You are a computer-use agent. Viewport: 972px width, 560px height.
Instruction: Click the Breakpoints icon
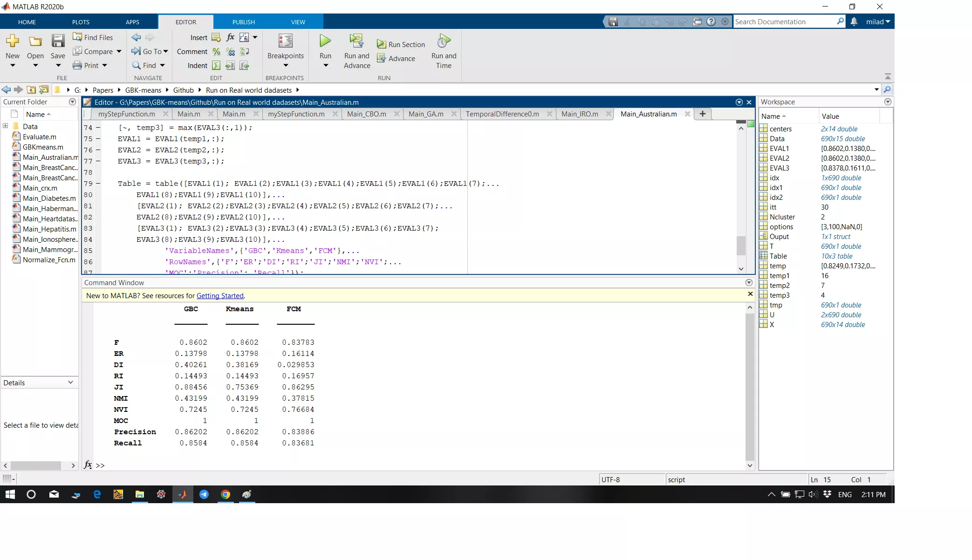286,41
